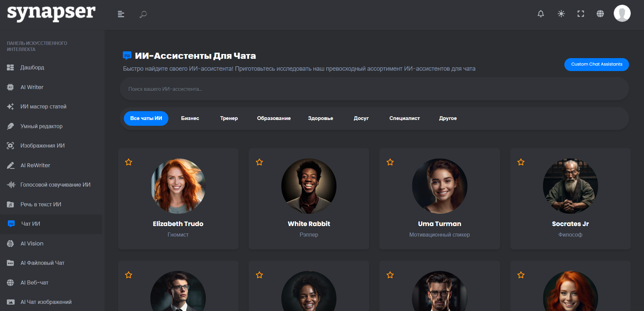Open the language globe menu
Viewport: 644px width, 311px height.
click(x=600, y=14)
